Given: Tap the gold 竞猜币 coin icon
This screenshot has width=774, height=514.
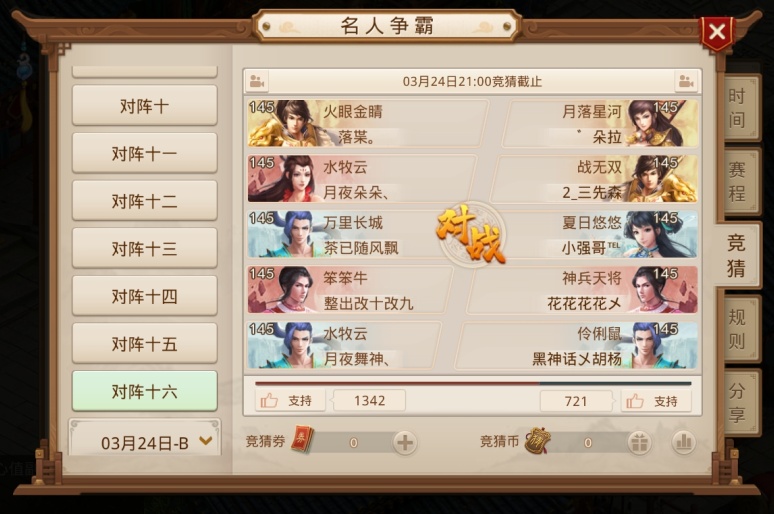Looking at the screenshot, I should pos(537,440).
